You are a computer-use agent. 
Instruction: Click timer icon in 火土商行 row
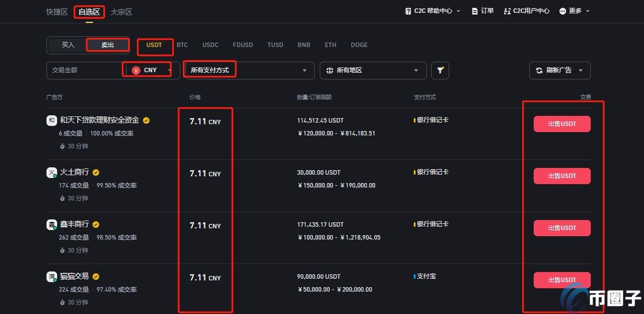click(x=62, y=198)
